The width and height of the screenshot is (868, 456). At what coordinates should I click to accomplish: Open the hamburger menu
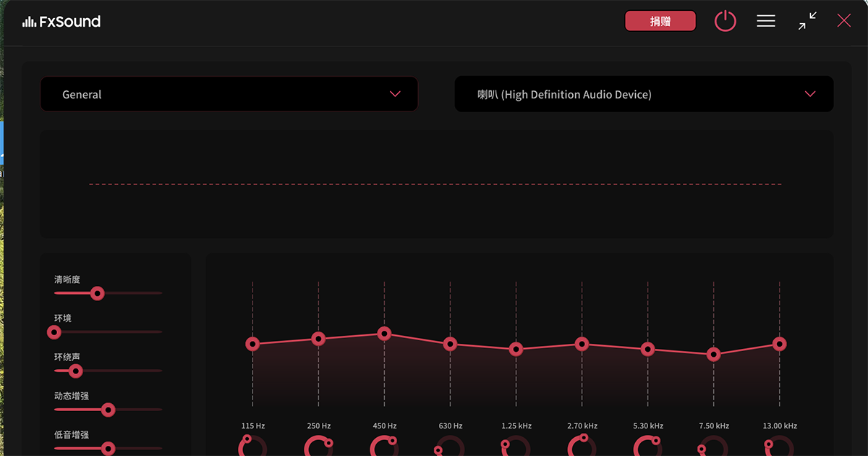[765, 21]
